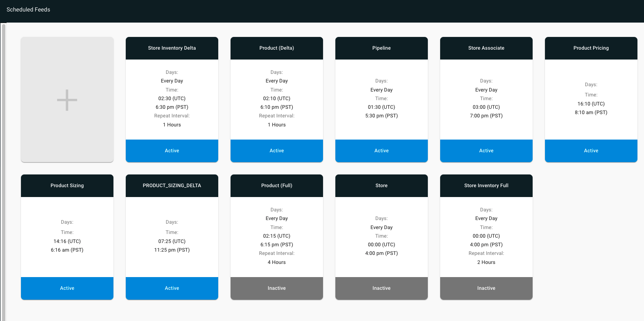Open the Store Inventory Delta card header
The width and height of the screenshot is (644, 321).
(x=172, y=48)
